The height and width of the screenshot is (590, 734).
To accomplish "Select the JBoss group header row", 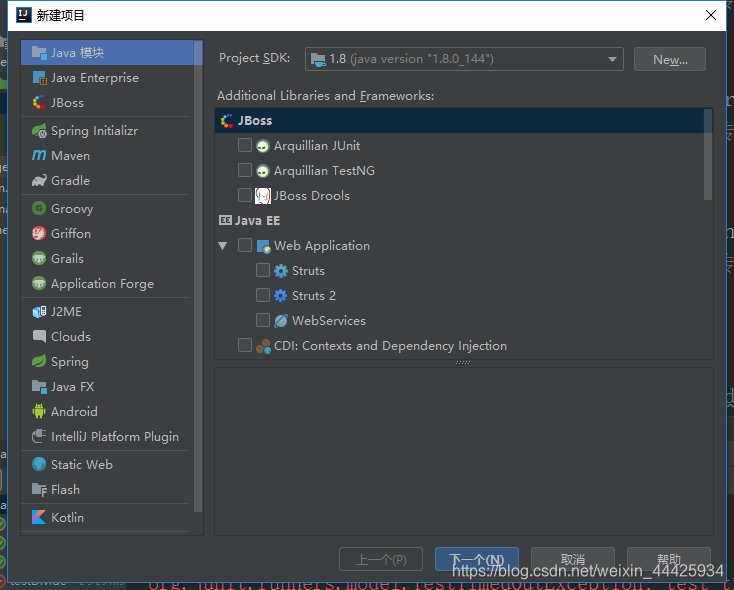I will point(459,120).
